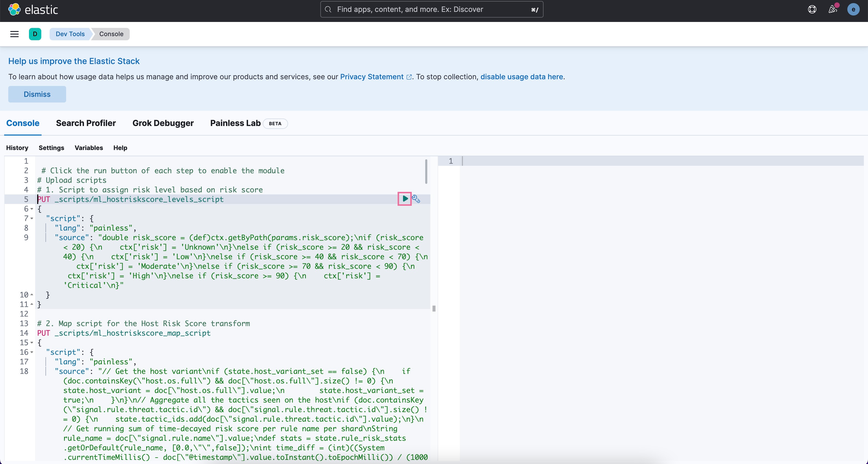This screenshot has width=868, height=464.
Task: Open the hamburger navigation menu
Action: tap(14, 34)
